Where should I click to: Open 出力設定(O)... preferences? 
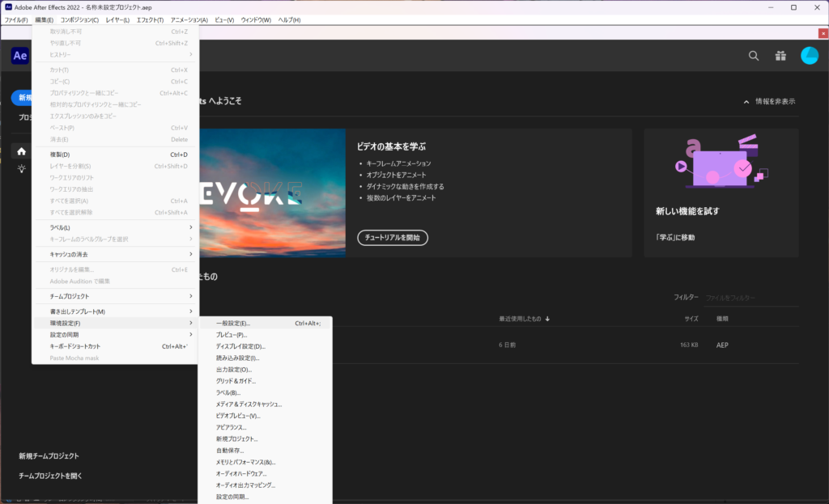(x=266, y=370)
